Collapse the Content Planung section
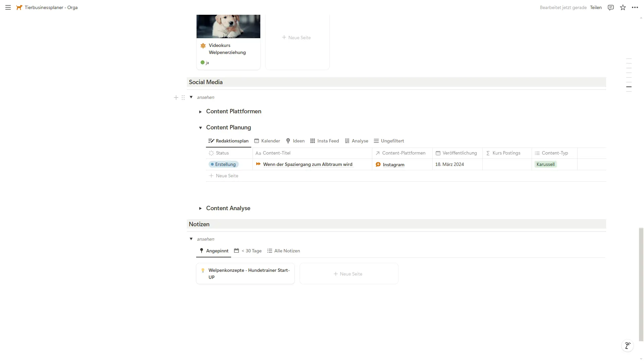Image resolution: width=644 pixels, height=362 pixels. 200,128
